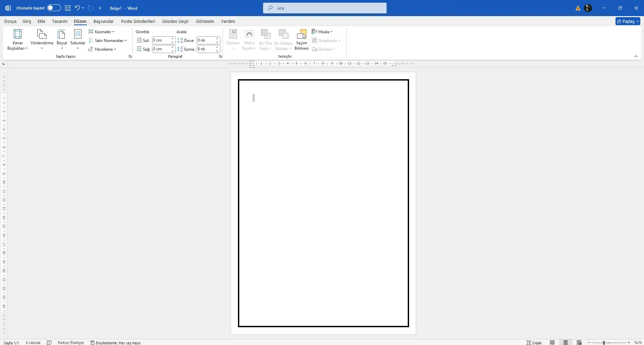The height and width of the screenshot is (345, 644).
Task: Click the Sonra spacing input field
Action: click(x=206, y=49)
